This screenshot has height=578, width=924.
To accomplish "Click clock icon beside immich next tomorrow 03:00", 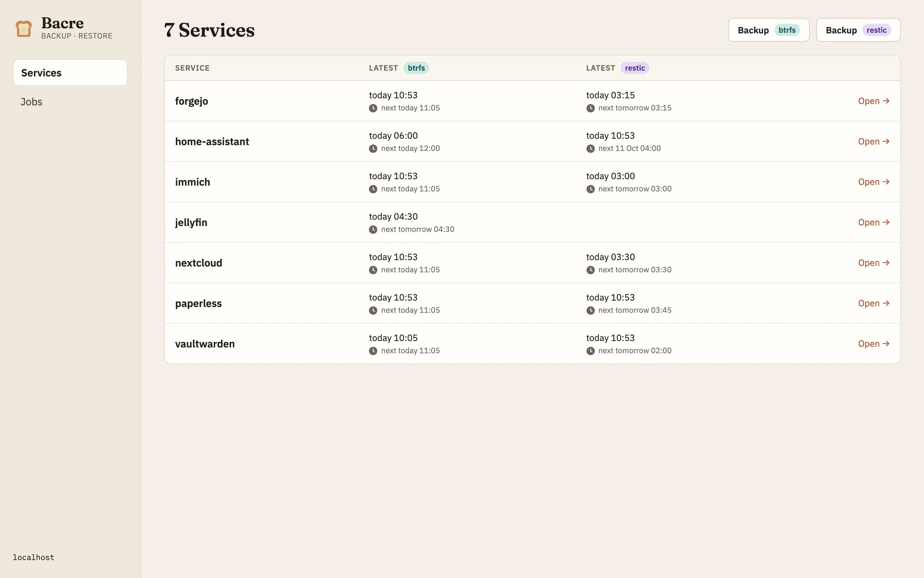I will click(x=590, y=189).
